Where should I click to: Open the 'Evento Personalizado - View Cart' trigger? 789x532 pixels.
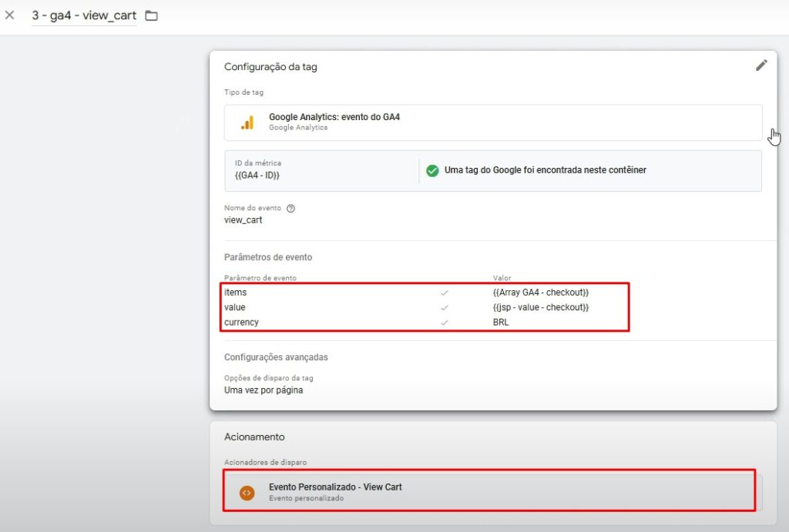(493, 492)
